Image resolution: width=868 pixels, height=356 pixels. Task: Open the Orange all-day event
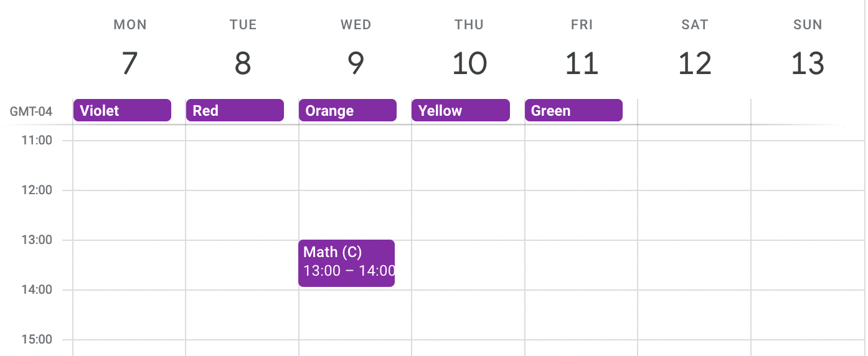pyautogui.click(x=347, y=110)
